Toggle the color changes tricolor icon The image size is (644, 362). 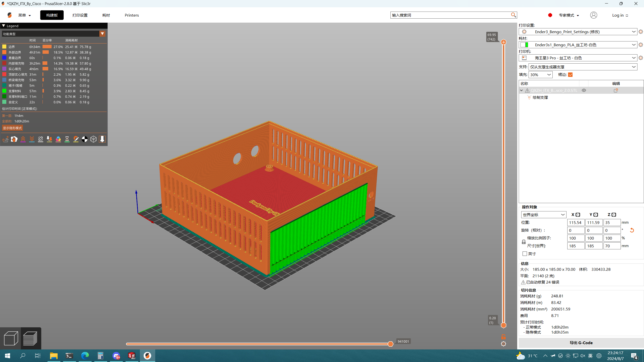coord(58,139)
